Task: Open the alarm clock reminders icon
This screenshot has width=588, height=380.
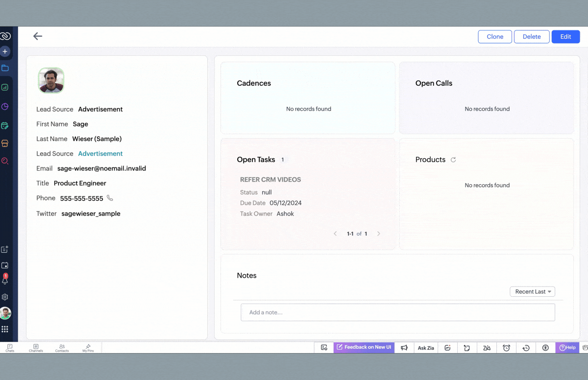Action: [506, 348]
